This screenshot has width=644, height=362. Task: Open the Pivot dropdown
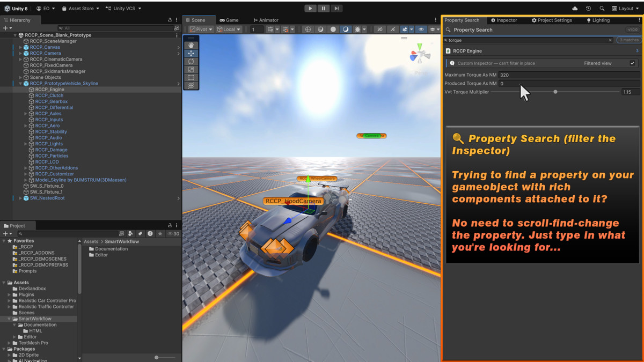[x=201, y=29]
